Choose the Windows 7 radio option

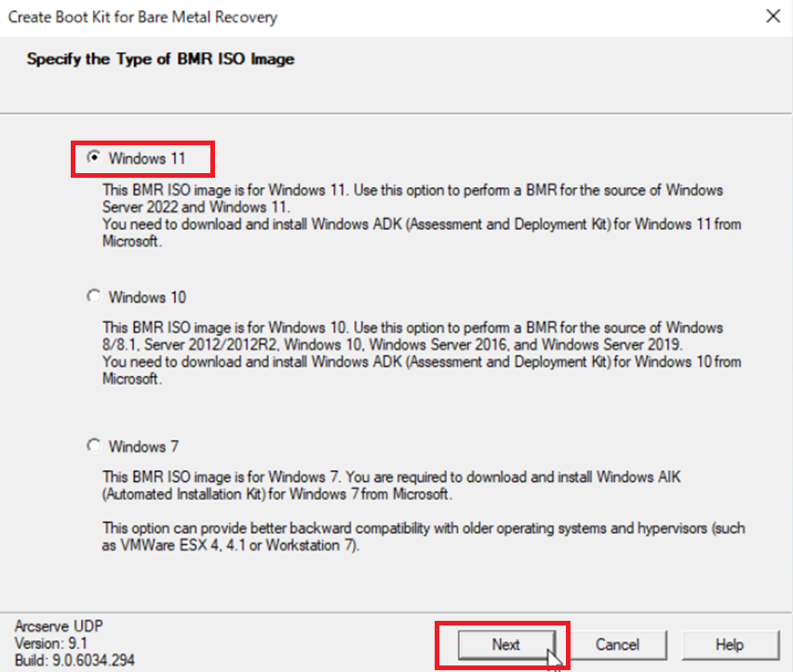pyautogui.click(x=94, y=446)
